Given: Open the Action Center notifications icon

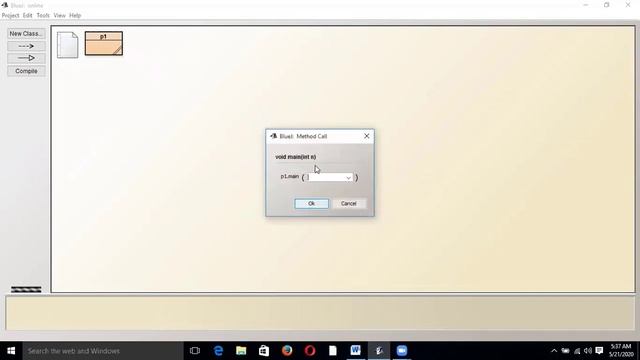Looking at the screenshot, I should (x=599, y=351).
